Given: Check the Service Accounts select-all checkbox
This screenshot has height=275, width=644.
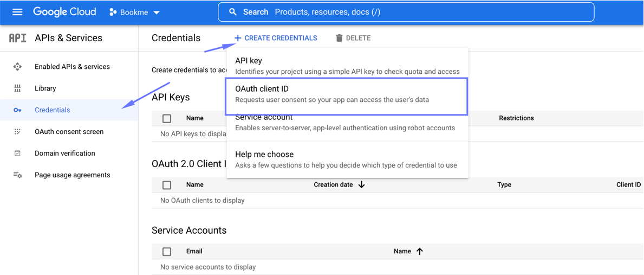Looking at the screenshot, I should click(167, 252).
